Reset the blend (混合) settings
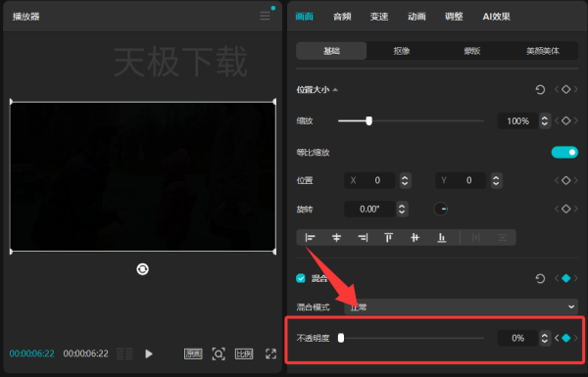The image size is (588, 377). pos(540,278)
